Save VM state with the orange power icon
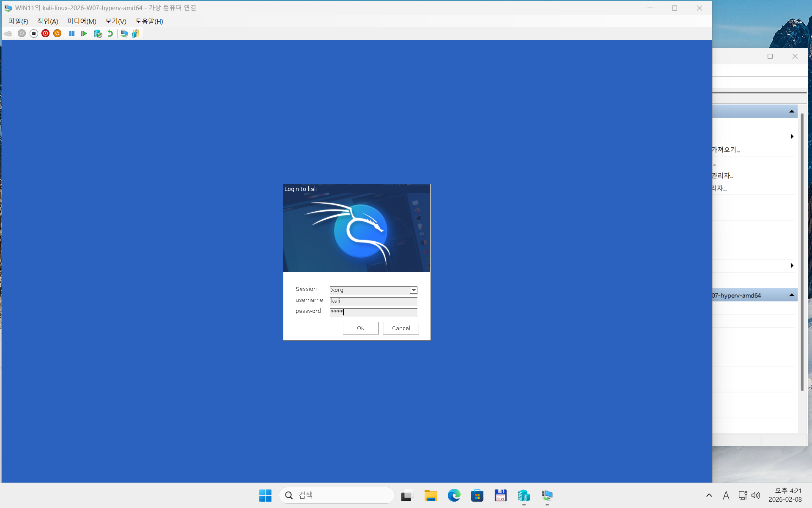812x508 pixels. 58,33
